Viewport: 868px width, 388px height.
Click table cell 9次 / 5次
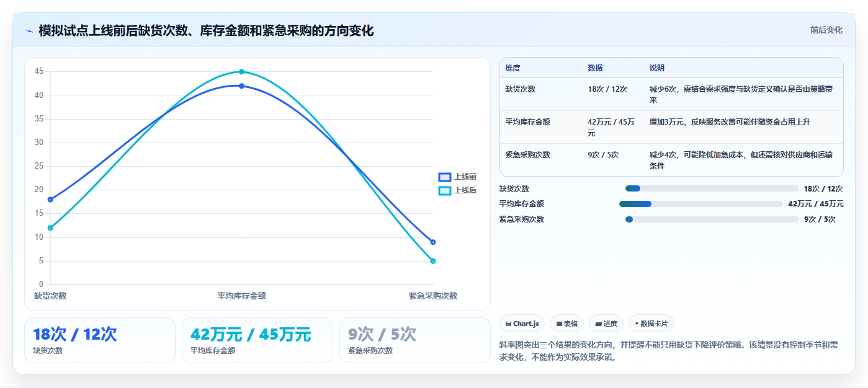tap(613, 160)
